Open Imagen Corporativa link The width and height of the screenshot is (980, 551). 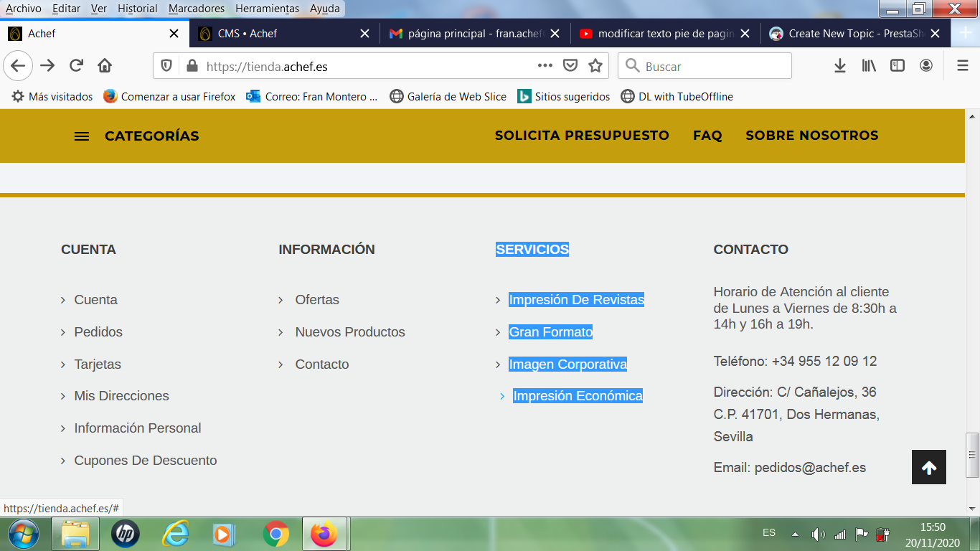coord(568,364)
